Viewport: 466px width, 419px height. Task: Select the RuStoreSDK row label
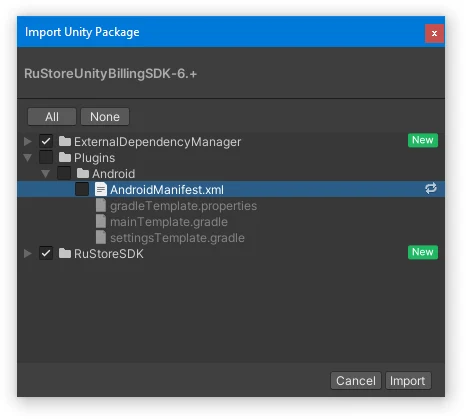coord(109,254)
